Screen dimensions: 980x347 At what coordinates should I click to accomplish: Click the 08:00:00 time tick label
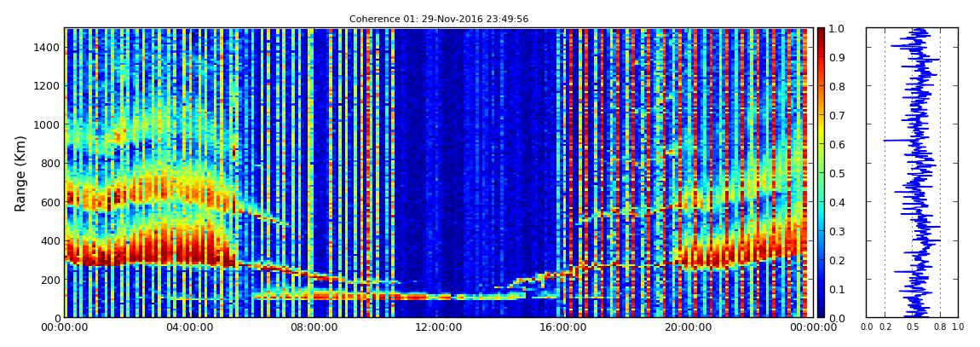pyautogui.click(x=312, y=327)
